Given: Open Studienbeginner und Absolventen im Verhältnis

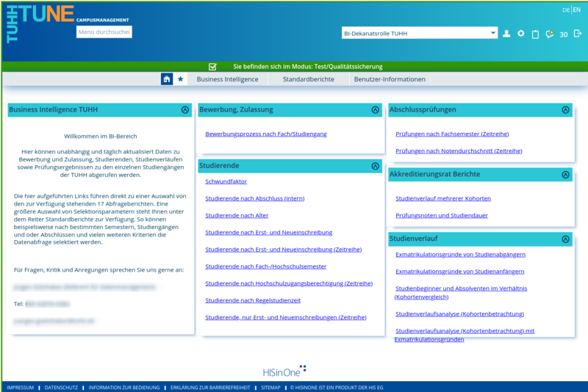Looking at the screenshot, I should click(x=461, y=292).
